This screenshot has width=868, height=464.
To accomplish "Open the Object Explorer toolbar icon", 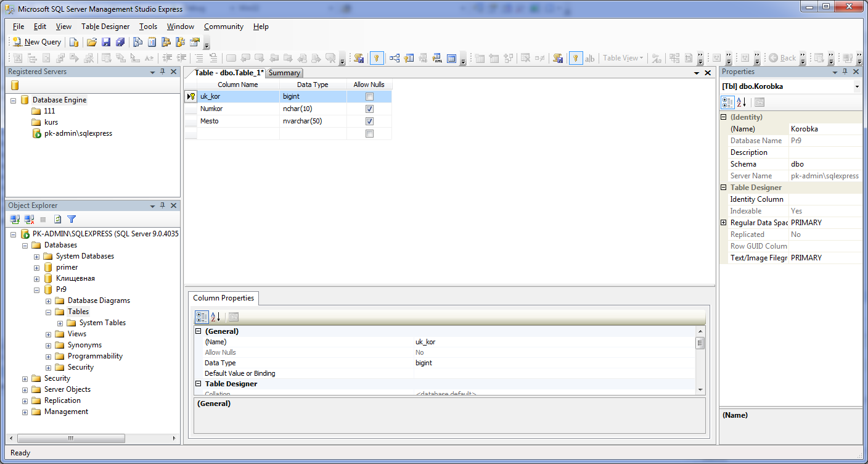I will 166,42.
